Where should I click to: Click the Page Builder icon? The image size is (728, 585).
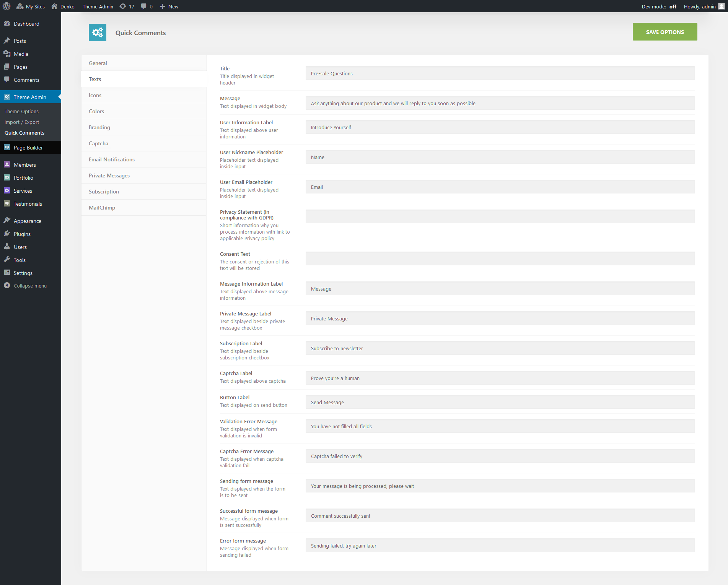(7, 147)
